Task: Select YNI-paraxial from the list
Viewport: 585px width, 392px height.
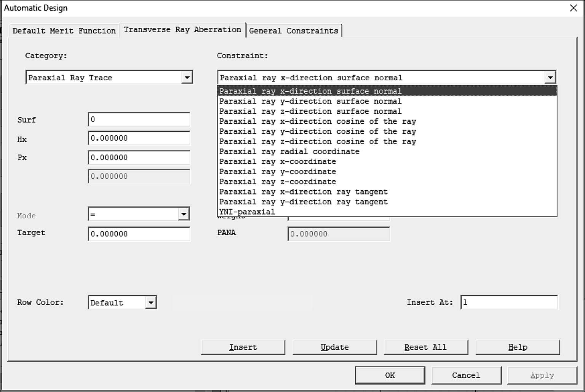Action: (247, 212)
